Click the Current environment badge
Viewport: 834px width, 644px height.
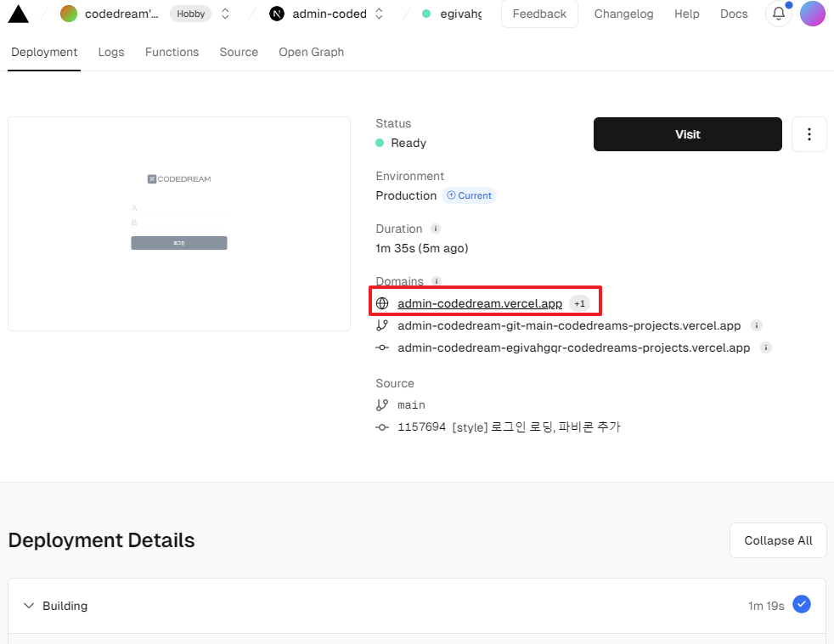(469, 195)
